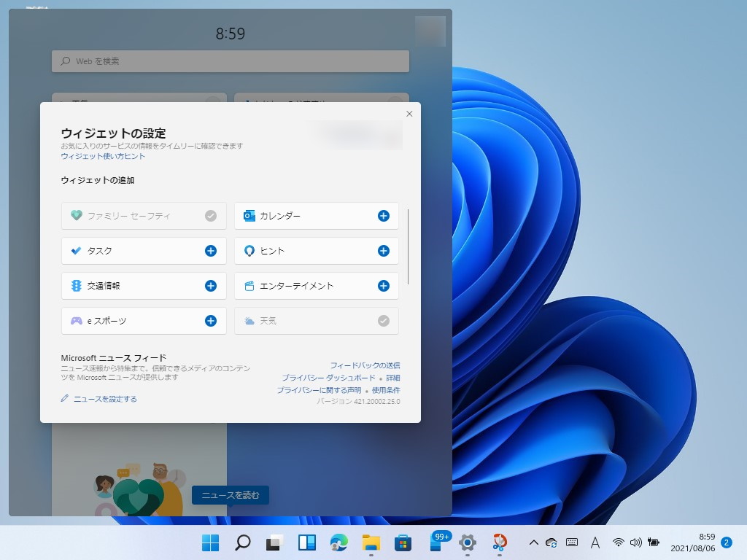Open Microsoft Edge from the taskbar

pos(339,542)
